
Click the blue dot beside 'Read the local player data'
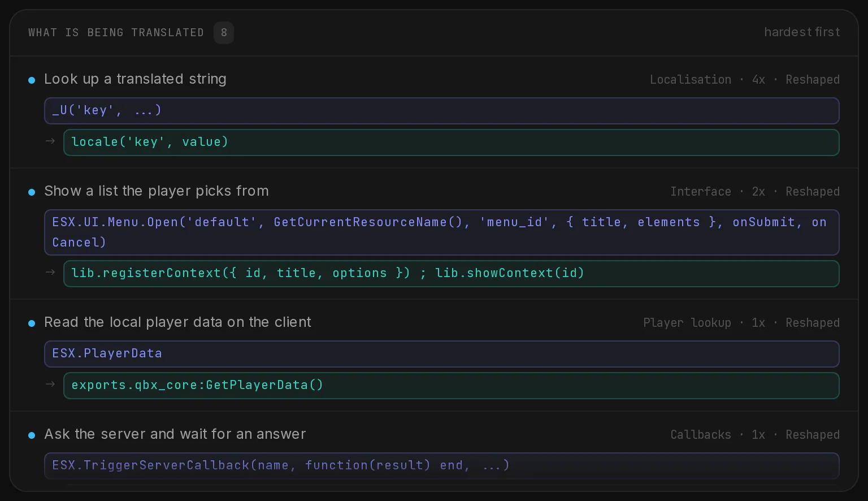click(32, 323)
